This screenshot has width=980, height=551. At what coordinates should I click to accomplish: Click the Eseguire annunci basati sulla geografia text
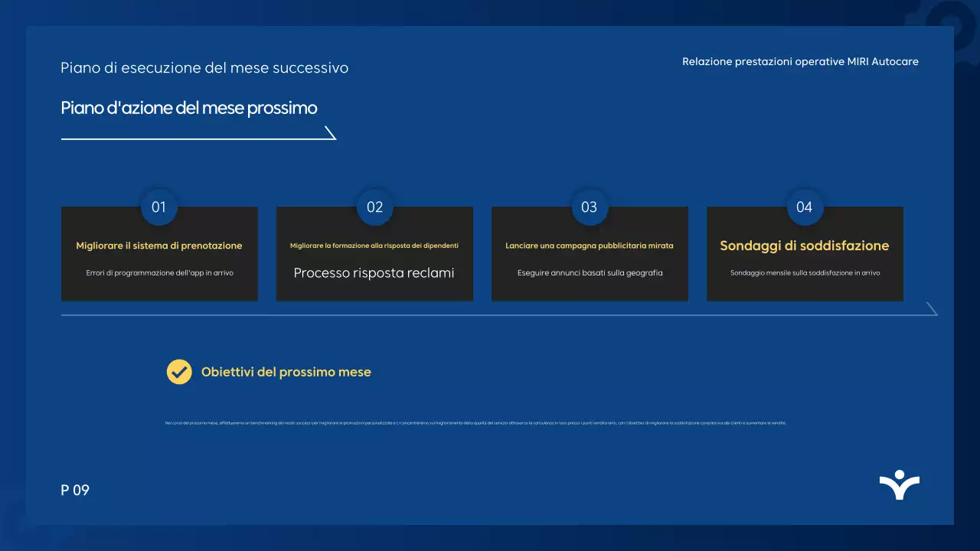[590, 272]
